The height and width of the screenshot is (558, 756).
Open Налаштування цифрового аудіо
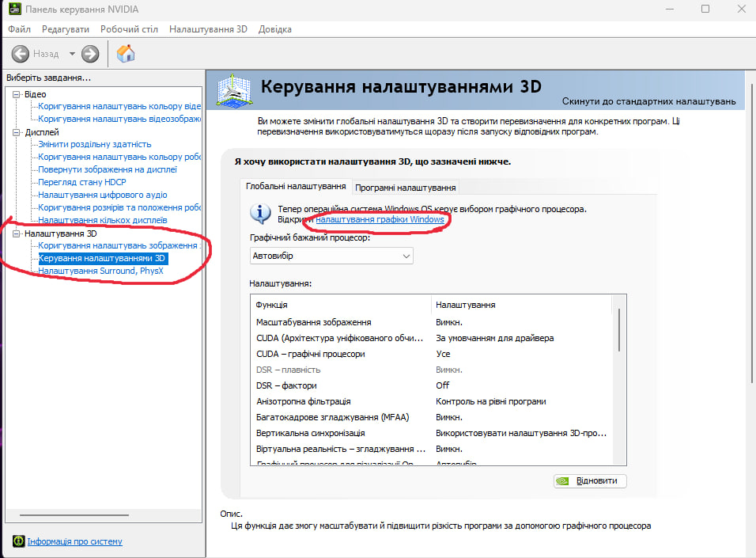(103, 195)
